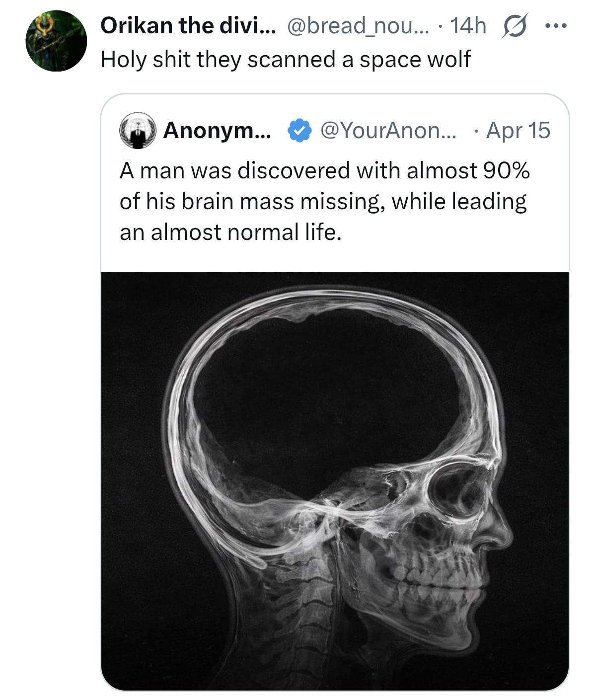Open the skull X-ray image
Image resolution: width=596 pixels, height=700 pixels.
tap(335, 480)
